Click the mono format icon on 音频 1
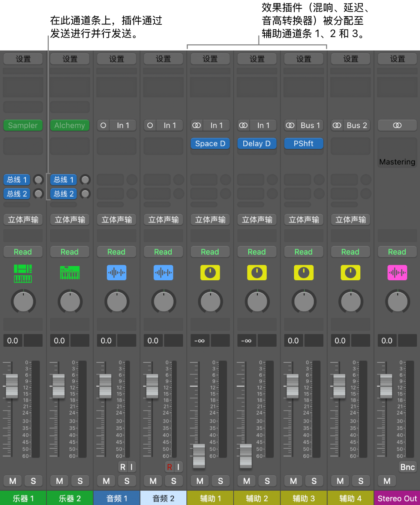Image resolution: width=420 pixels, height=505 pixels. tap(103, 125)
